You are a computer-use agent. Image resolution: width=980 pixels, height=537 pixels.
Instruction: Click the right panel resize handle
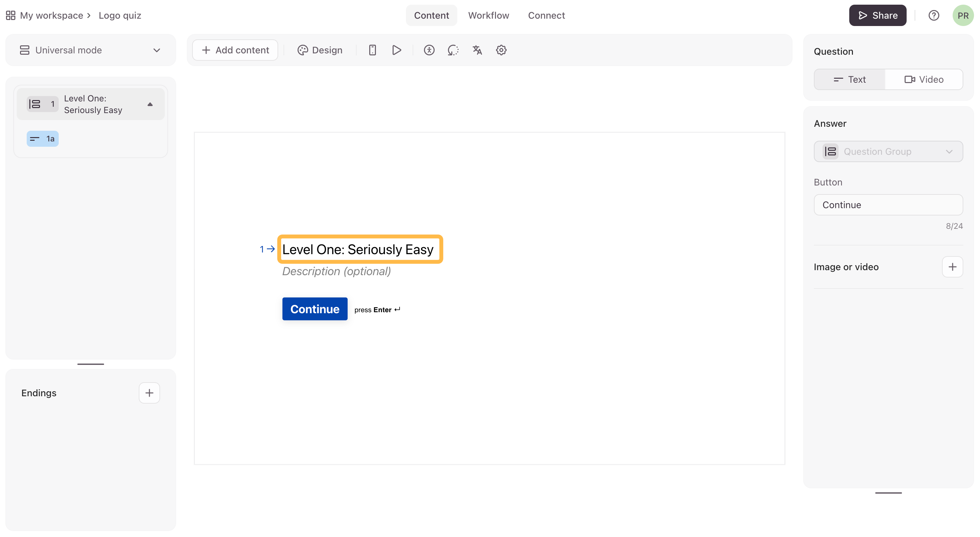[888, 493]
